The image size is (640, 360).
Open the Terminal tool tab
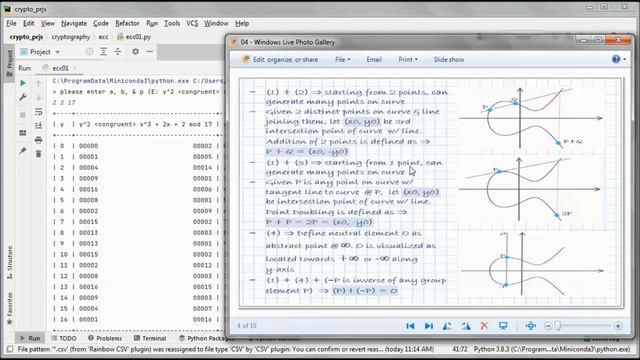click(x=150, y=338)
